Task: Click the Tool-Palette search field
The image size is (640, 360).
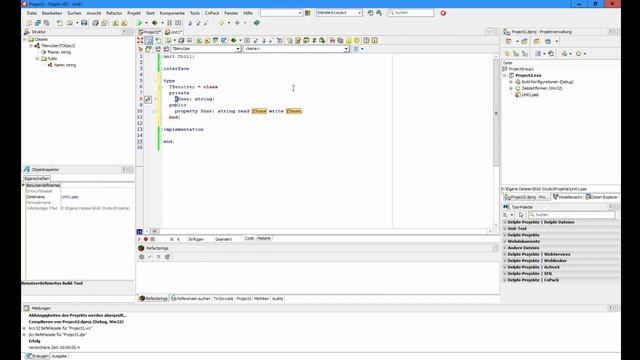Action: coord(571,215)
